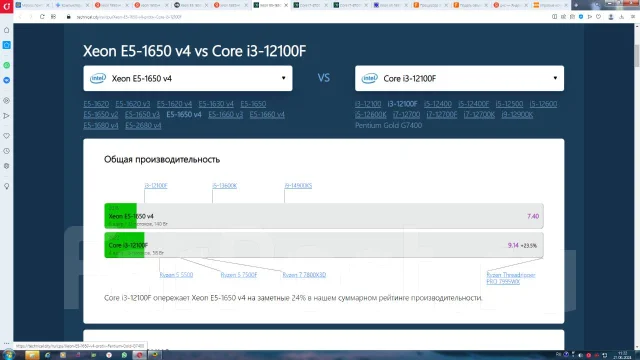
Task: Open the heart favorites icon in sidebar
Action: (x=7, y=136)
